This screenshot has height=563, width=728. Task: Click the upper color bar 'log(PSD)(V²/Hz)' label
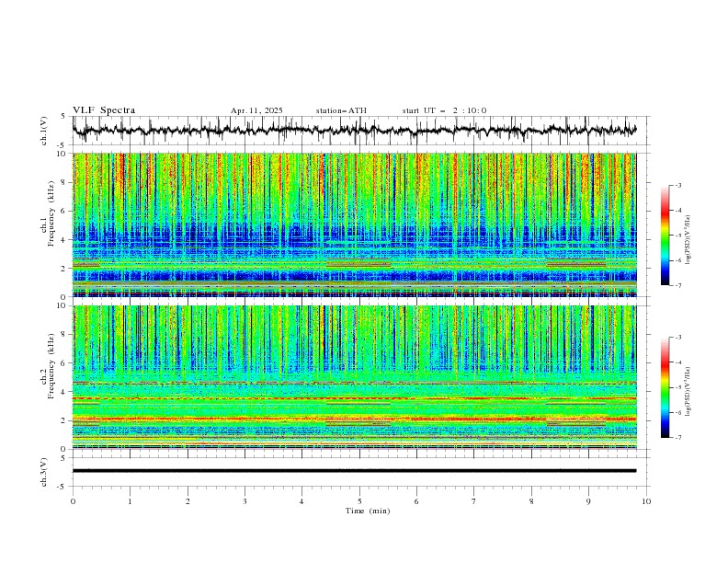coord(688,240)
